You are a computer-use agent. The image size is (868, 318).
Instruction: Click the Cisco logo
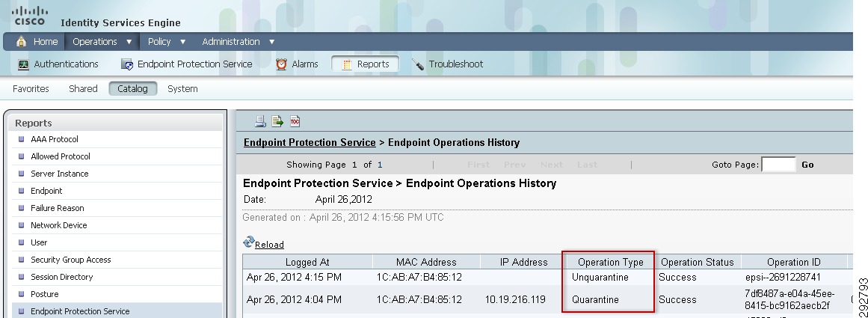point(30,16)
